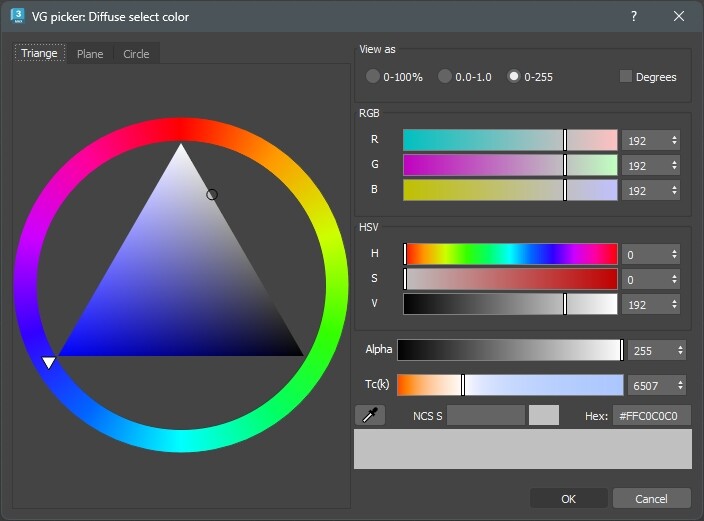The height and width of the screenshot is (521, 704).
Task: Enable the Degrees checkbox
Action: click(x=626, y=76)
